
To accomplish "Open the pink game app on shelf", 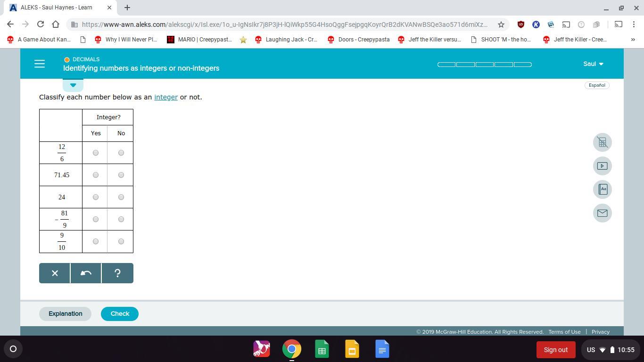I will tap(262, 349).
